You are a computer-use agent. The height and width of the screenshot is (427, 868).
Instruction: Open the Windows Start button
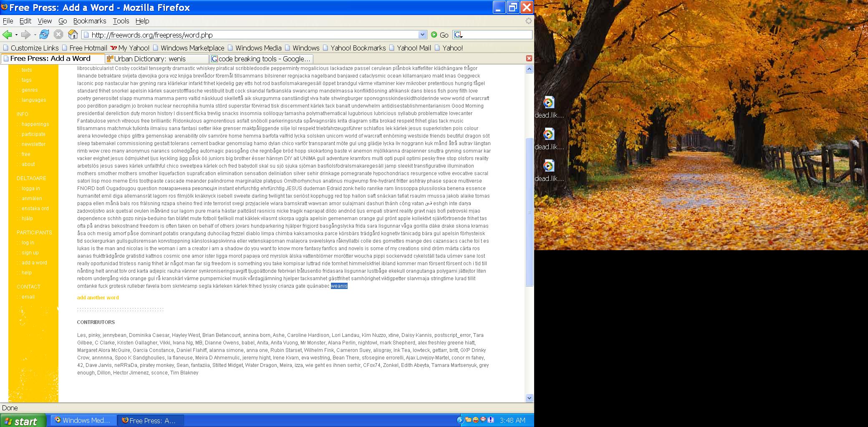click(22, 421)
